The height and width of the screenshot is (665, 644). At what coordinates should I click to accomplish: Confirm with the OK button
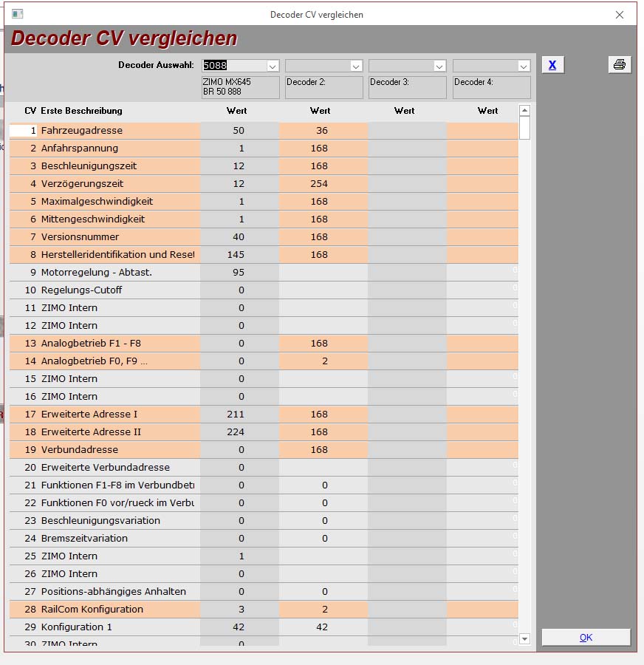coord(586,638)
